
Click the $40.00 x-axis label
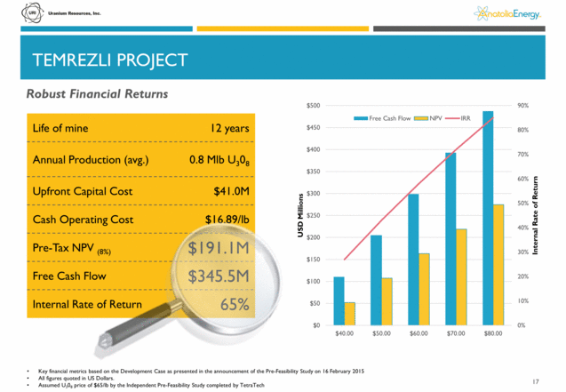[345, 333]
